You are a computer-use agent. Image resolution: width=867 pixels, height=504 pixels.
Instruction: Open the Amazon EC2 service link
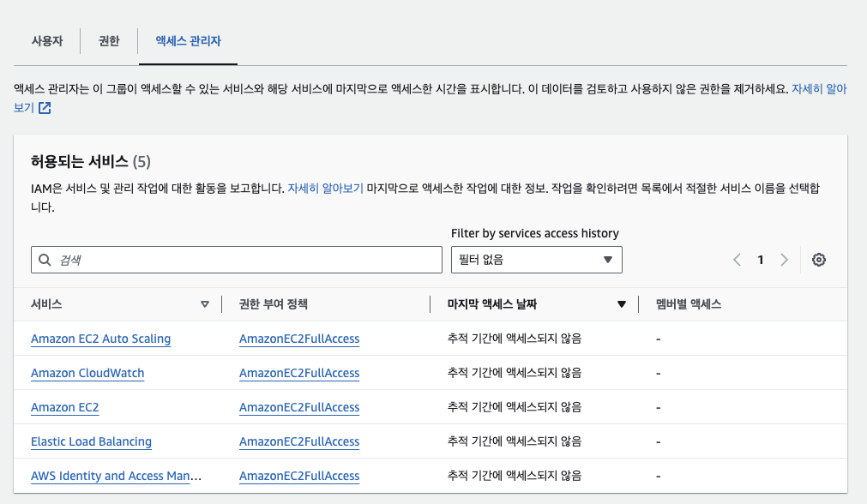coord(65,407)
